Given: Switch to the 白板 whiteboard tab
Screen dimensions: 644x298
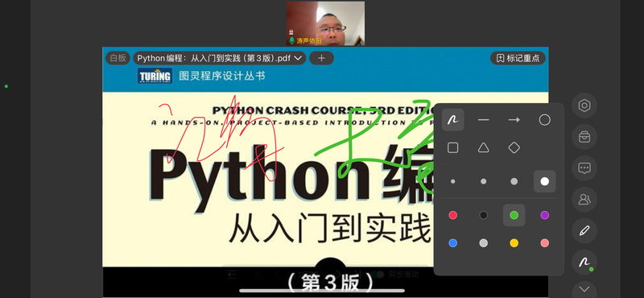Looking at the screenshot, I should tap(118, 58).
